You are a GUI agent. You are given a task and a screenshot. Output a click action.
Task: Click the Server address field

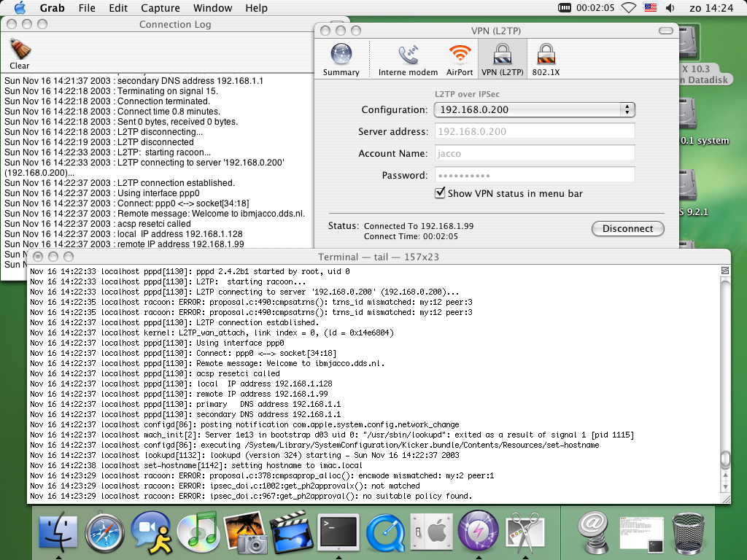535,131
